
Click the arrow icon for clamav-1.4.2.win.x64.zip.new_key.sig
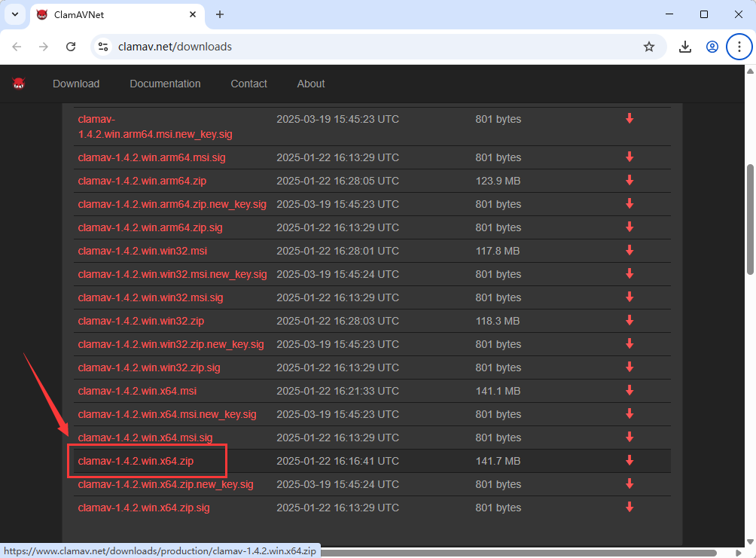click(x=629, y=484)
